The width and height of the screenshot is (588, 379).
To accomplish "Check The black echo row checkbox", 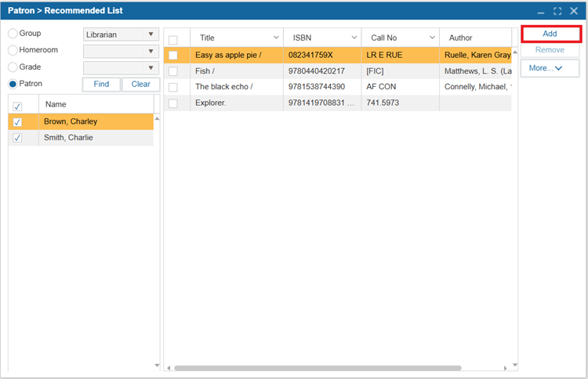I will point(173,87).
